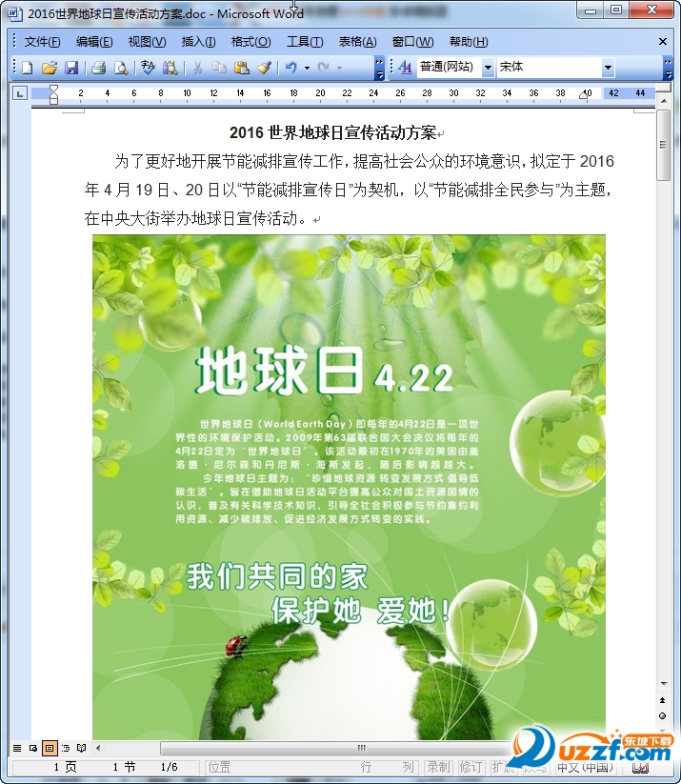Screen dimensions: 681x784
Task: Click the split box above vertical scrollbar
Action: 663,87
